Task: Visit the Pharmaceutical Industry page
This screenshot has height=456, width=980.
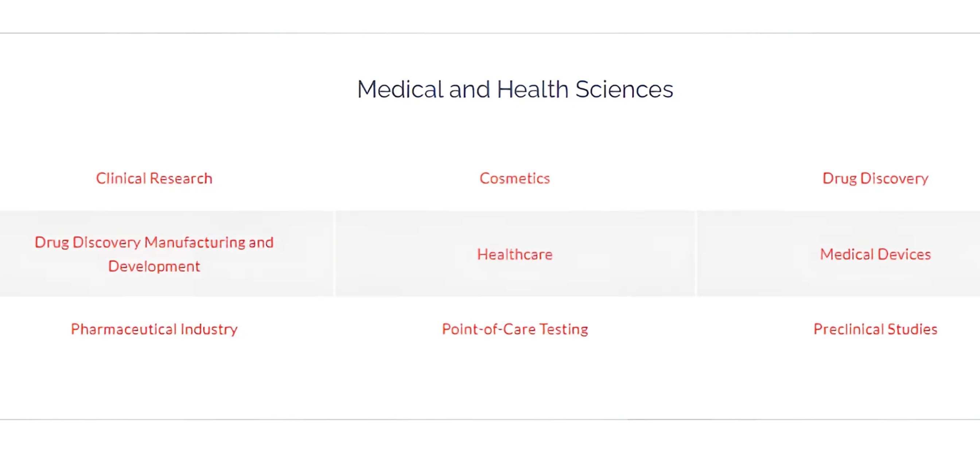Action: point(154,329)
